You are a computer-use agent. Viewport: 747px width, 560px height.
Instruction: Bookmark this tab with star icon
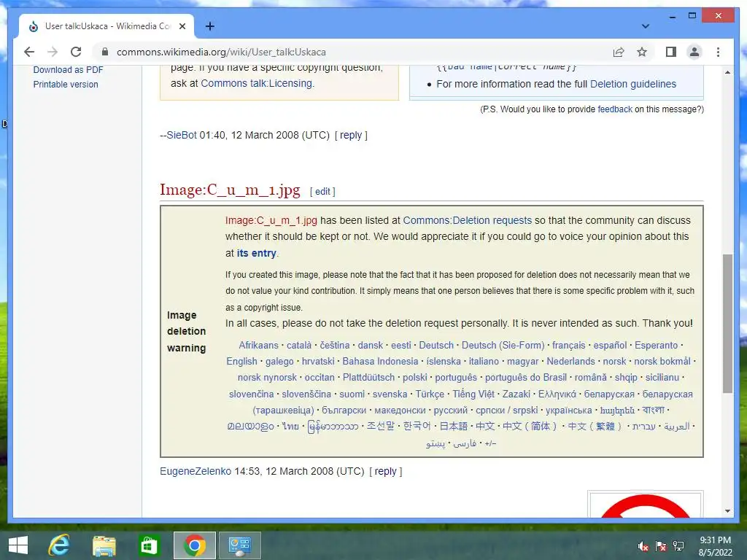coord(642,52)
